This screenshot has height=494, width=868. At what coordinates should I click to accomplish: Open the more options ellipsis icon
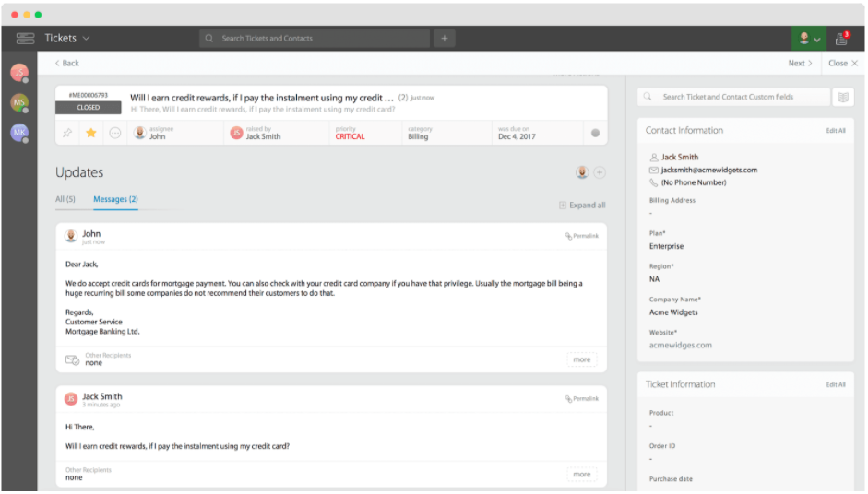click(x=114, y=133)
